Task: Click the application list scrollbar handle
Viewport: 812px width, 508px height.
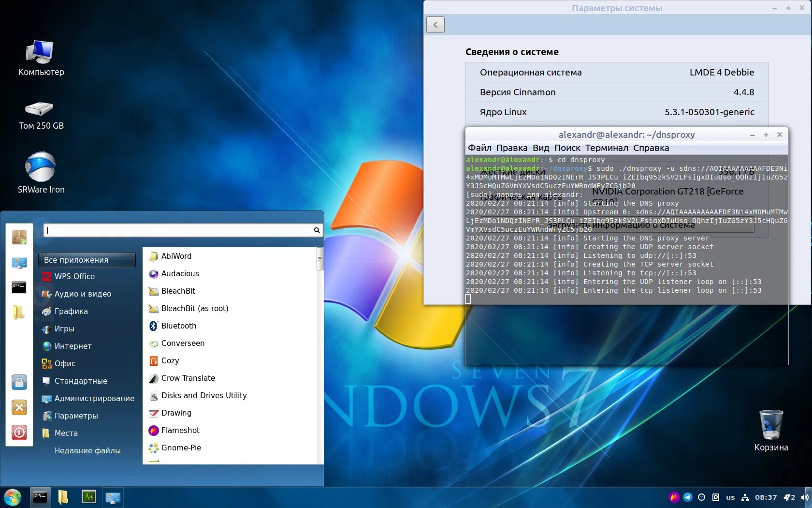Action: click(319, 259)
